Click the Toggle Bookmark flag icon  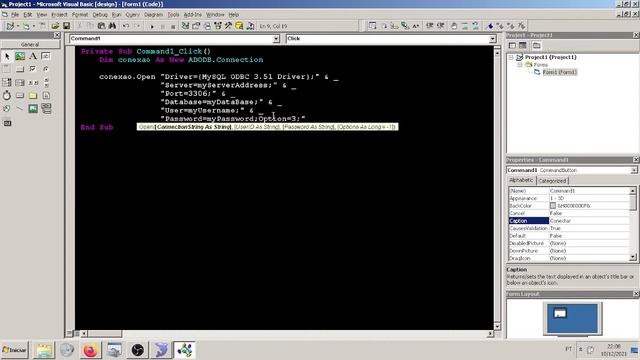tap(490, 26)
